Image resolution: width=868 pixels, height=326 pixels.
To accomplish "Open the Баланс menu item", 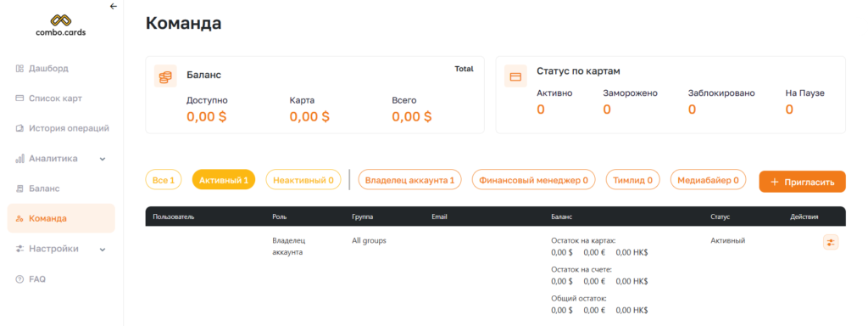I will pos(44,188).
